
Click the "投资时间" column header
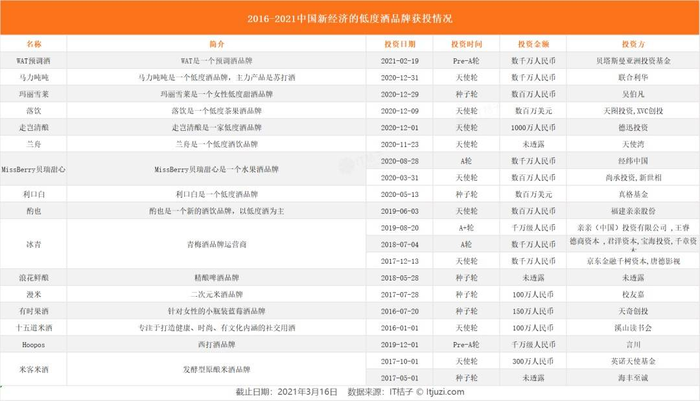click(x=467, y=44)
